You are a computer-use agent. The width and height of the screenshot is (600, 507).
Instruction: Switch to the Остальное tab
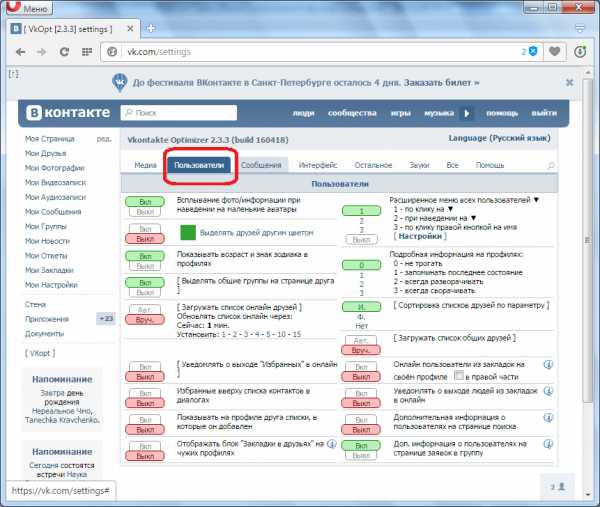click(x=373, y=165)
